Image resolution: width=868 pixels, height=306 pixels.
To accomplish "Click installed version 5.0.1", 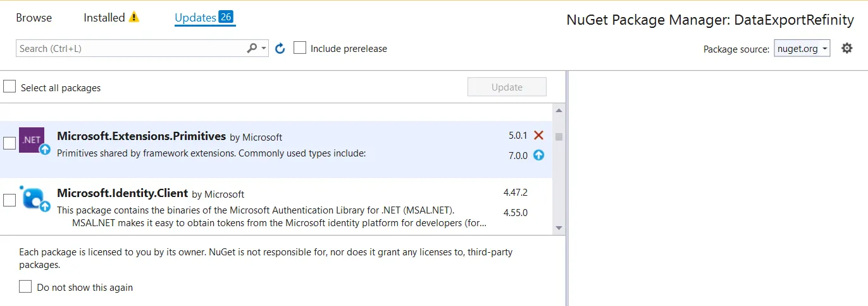I will pos(518,136).
